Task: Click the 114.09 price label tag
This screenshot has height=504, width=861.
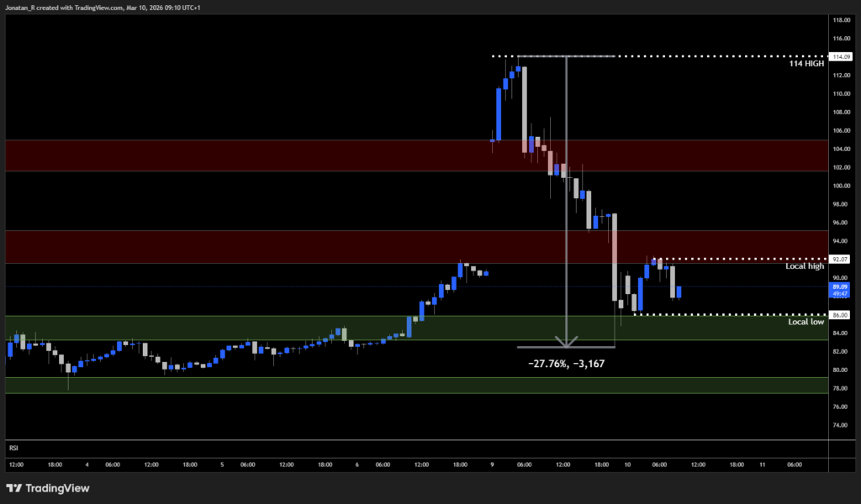Action: 839,56
